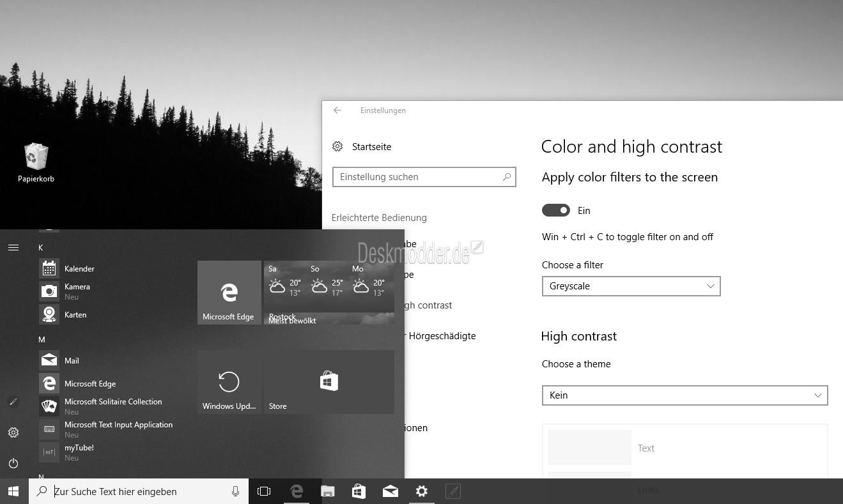The width and height of the screenshot is (843, 504).
Task: Open the user account picture in Start menu rail
Action: click(x=13, y=402)
